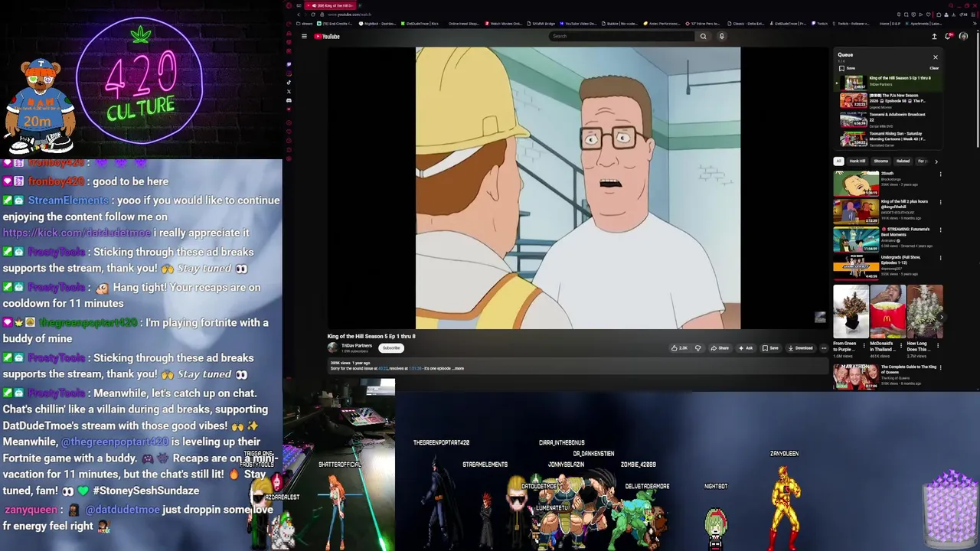Select the King of the Hill browser tab
Image resolution: width=980 pixels, height=551 pixels.
tap(330, 6)
